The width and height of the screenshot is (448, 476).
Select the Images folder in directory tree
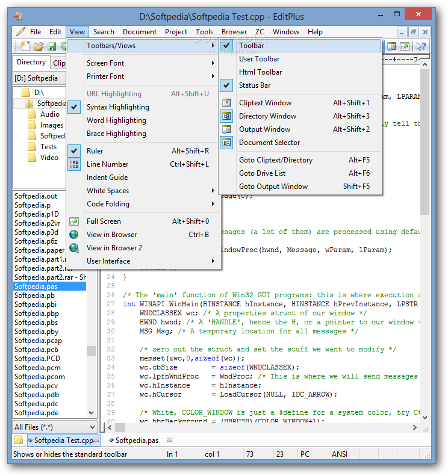click(52, 125)
